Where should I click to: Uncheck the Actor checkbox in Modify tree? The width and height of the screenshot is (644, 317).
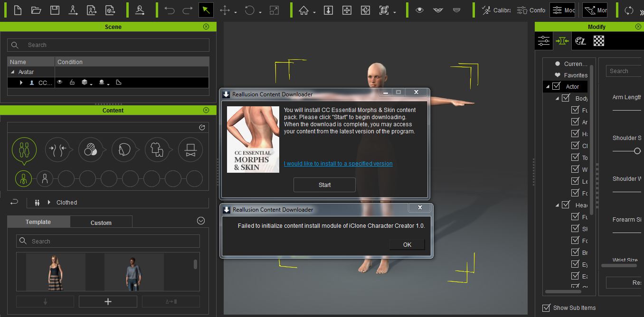point(556,86)
